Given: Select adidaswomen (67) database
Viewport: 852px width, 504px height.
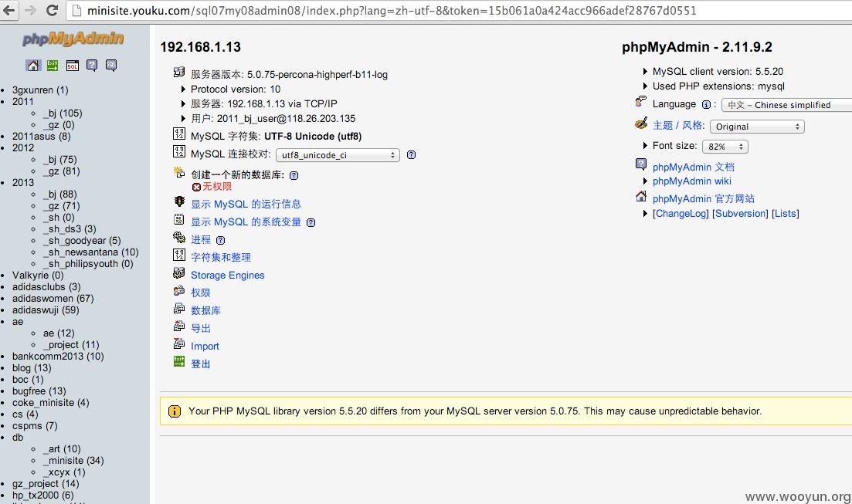Looking at the screenshot, I should (x=53, y=298).
